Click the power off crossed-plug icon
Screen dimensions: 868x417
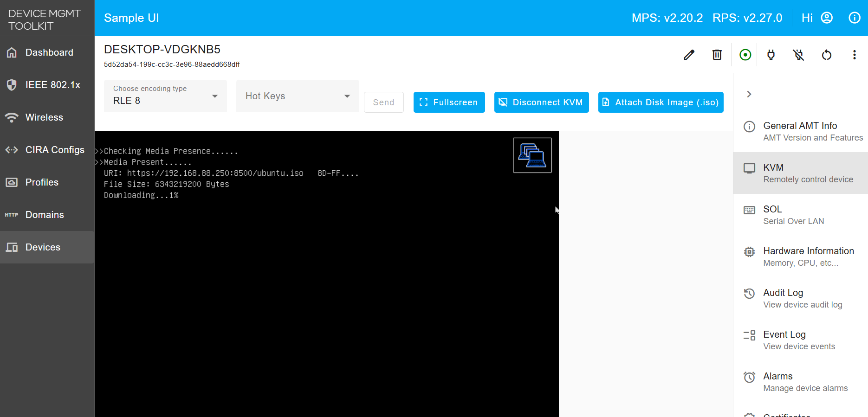coord(798,55)
